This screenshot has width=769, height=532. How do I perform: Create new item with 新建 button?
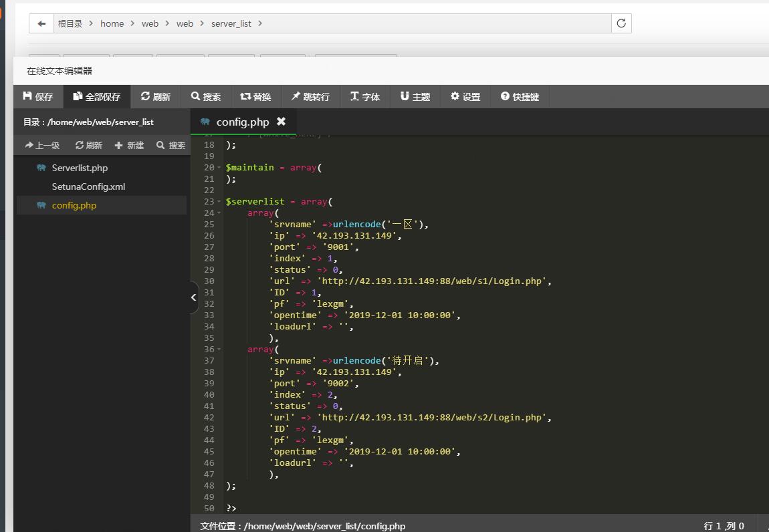pos(129,145)
